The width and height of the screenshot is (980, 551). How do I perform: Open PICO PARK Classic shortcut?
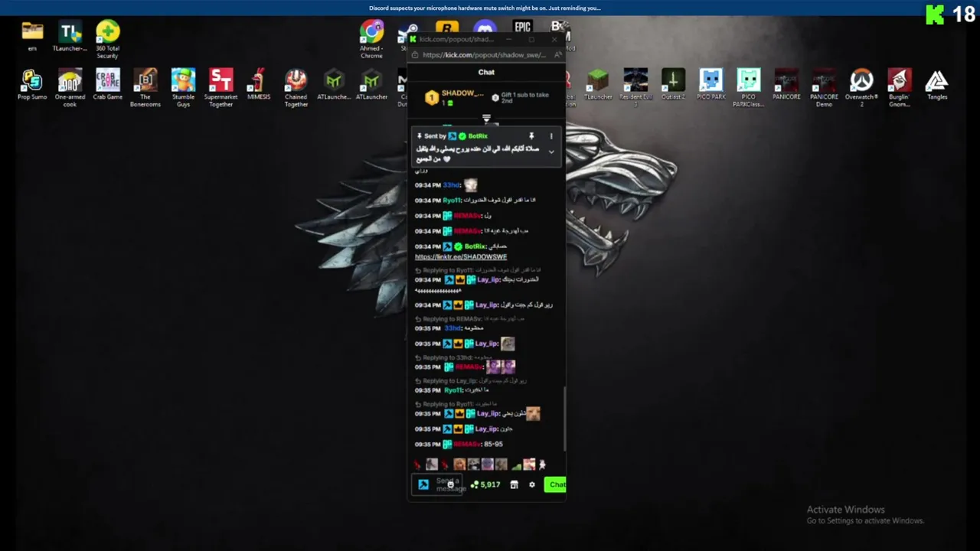coord(749,88)
